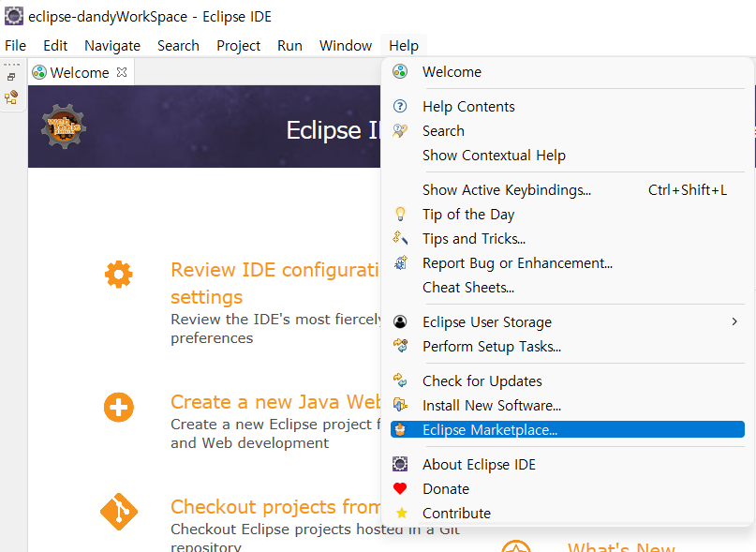
Task: Click the hierarchy view icon in left sidebar
Action: coord(11,97)
